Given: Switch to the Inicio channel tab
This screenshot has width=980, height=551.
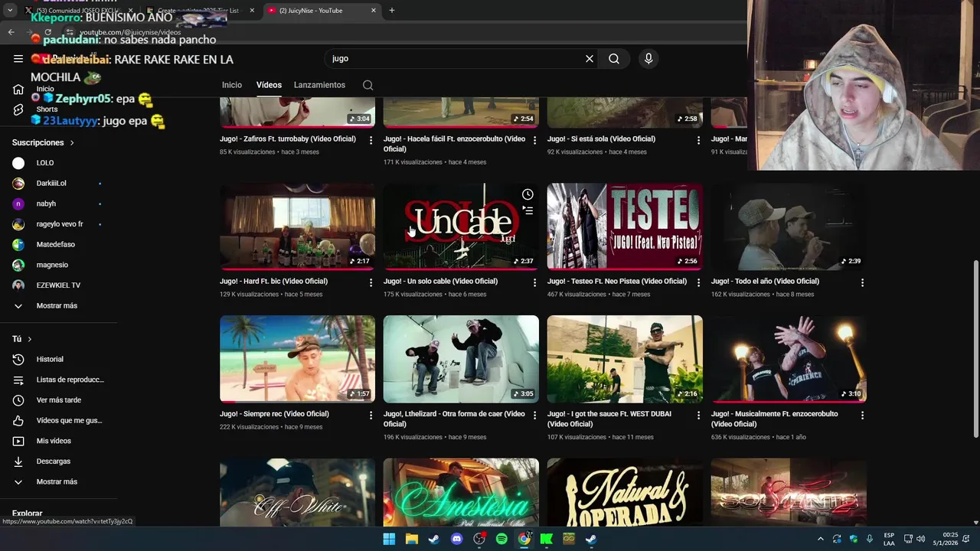Looking at the screenshot, I should [232, 85].
